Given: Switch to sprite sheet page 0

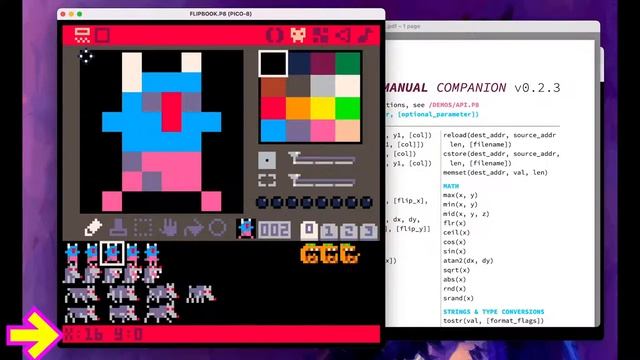Looking at the screenshot, I should (309, 230).
